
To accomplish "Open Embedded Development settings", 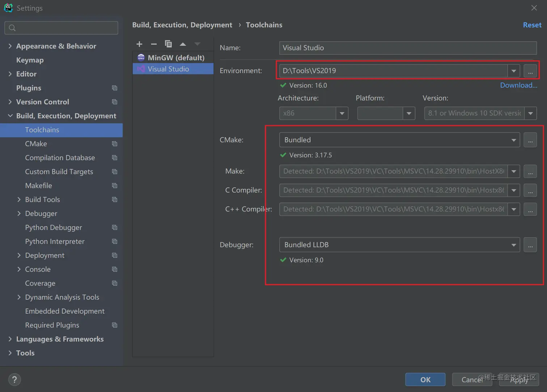I will click(65, 311).
